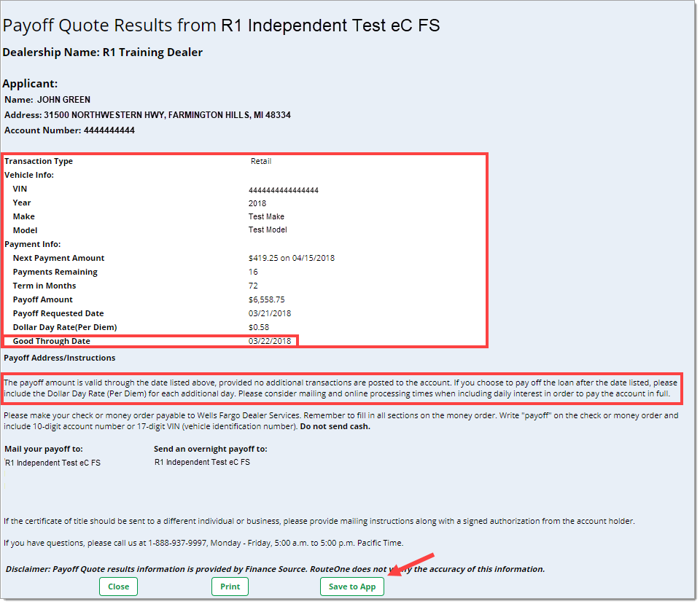Click the vehicle Year value 2018
Viewport: 700px width, 604px height.
point(257,203)
